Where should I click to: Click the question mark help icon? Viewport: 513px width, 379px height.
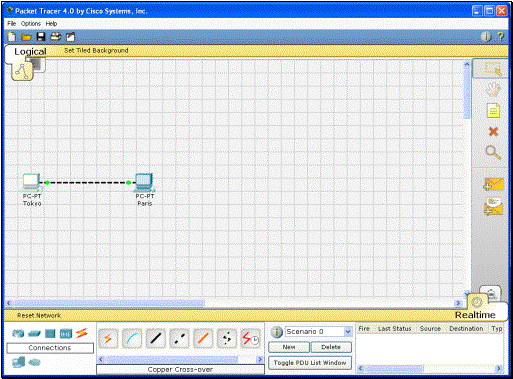point(500,37)
